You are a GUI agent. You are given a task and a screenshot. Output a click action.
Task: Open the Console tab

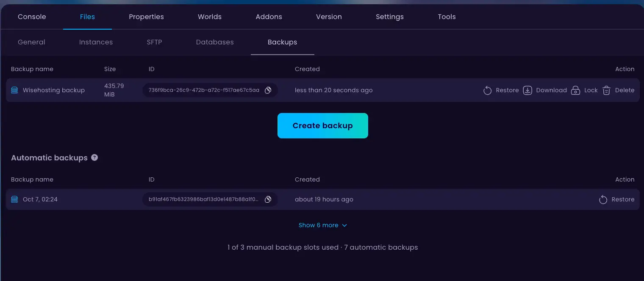click(32, 17)
